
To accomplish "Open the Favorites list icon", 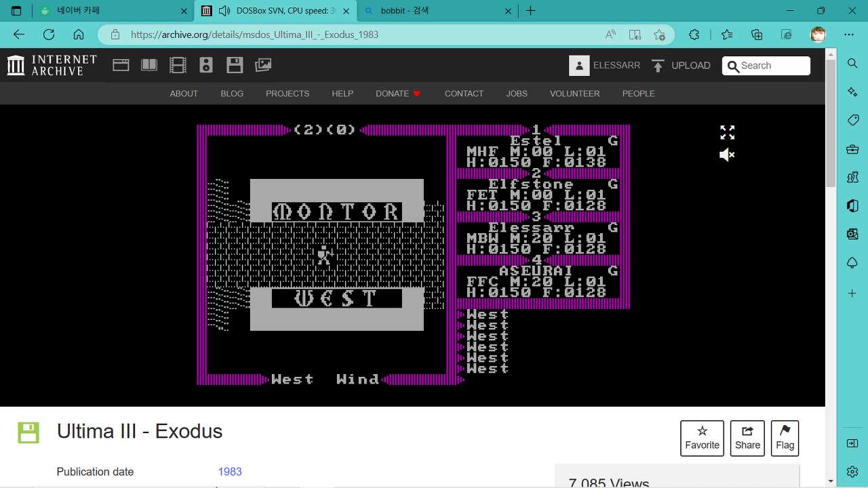I will point(727,35).
